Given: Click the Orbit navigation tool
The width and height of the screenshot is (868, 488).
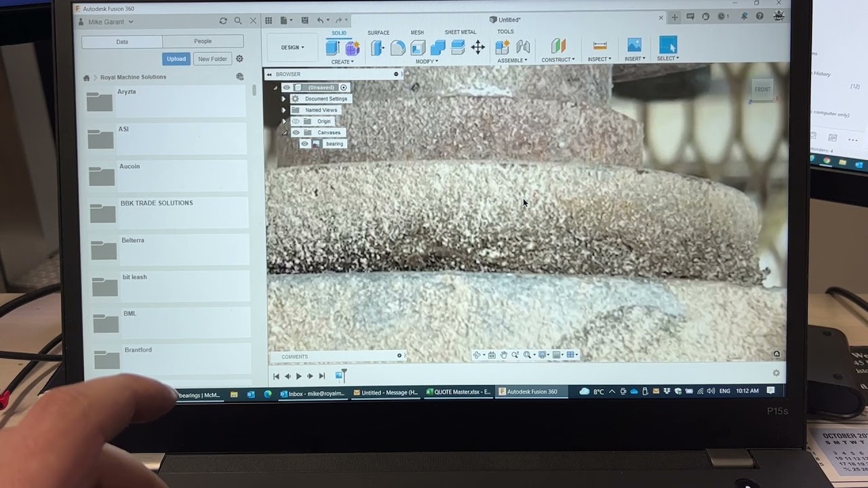Looking at the screenshot, I should [x=477, y=355].
